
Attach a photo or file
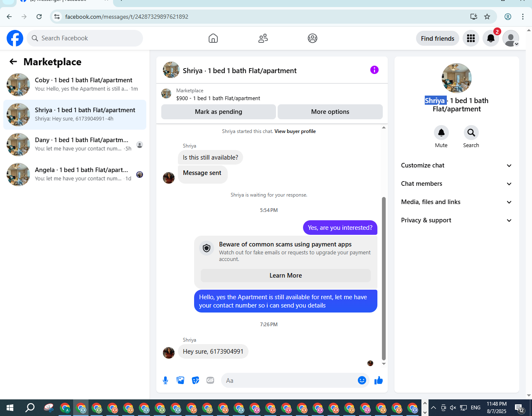180,380
